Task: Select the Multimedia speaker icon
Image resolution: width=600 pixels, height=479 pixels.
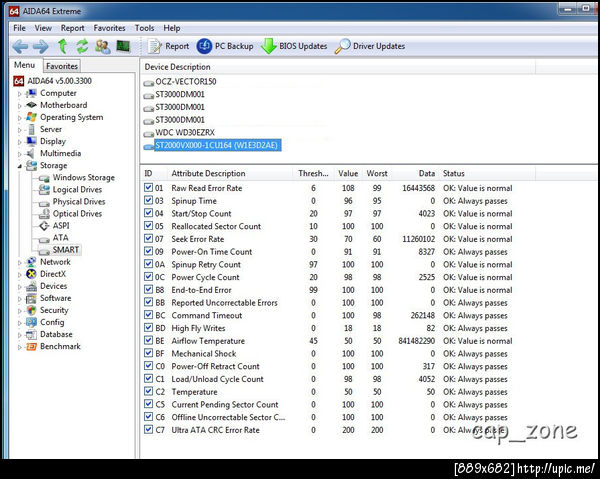Action: (x=31, y=153)
